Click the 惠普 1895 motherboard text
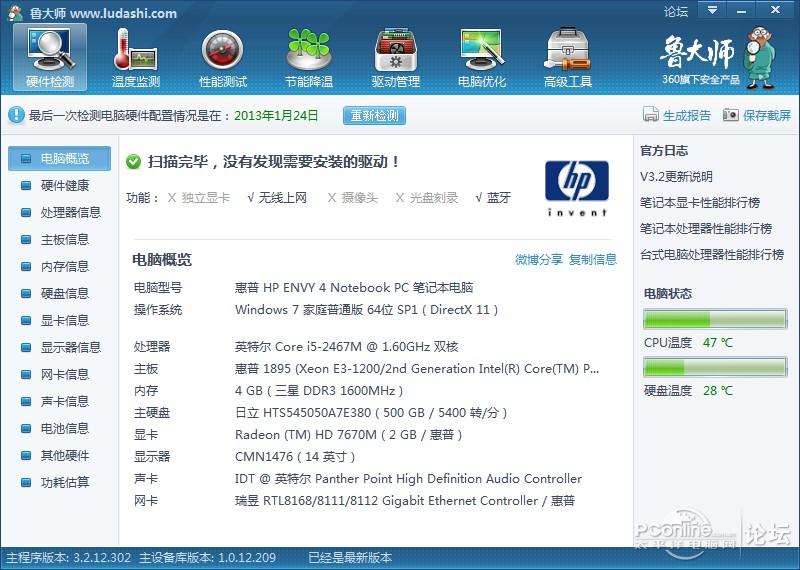The width and height of the screenshot is (800, 570). (x=417, y=369)
